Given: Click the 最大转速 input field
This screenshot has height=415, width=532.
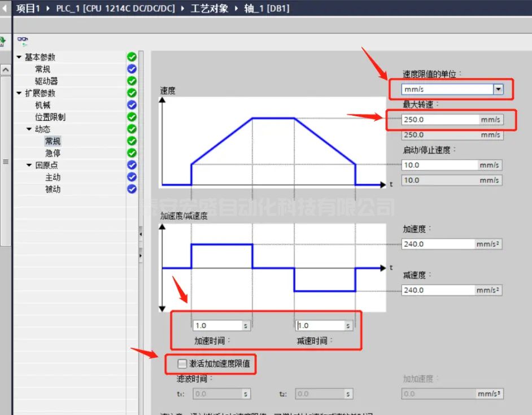Looking at the screenshot, I should point(439,120).
